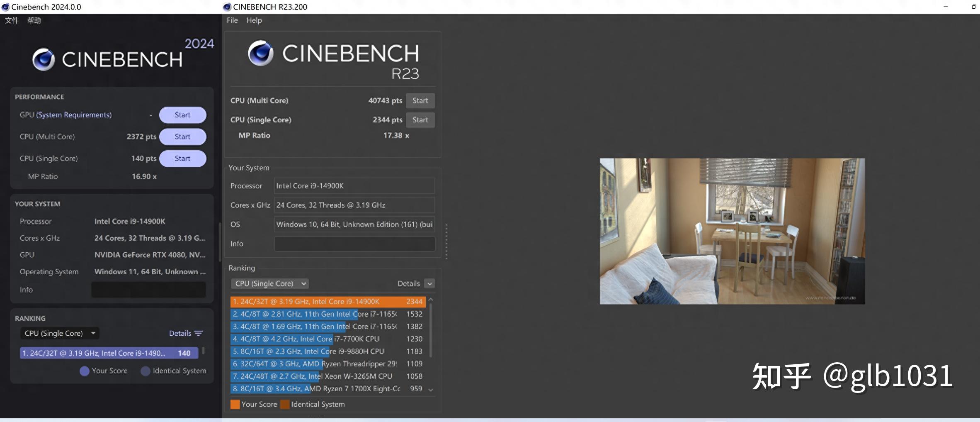Click the purple Your Score circle in Cinebench 2024
This screenshot has width=980, height=422.
[x=85, y=371]
